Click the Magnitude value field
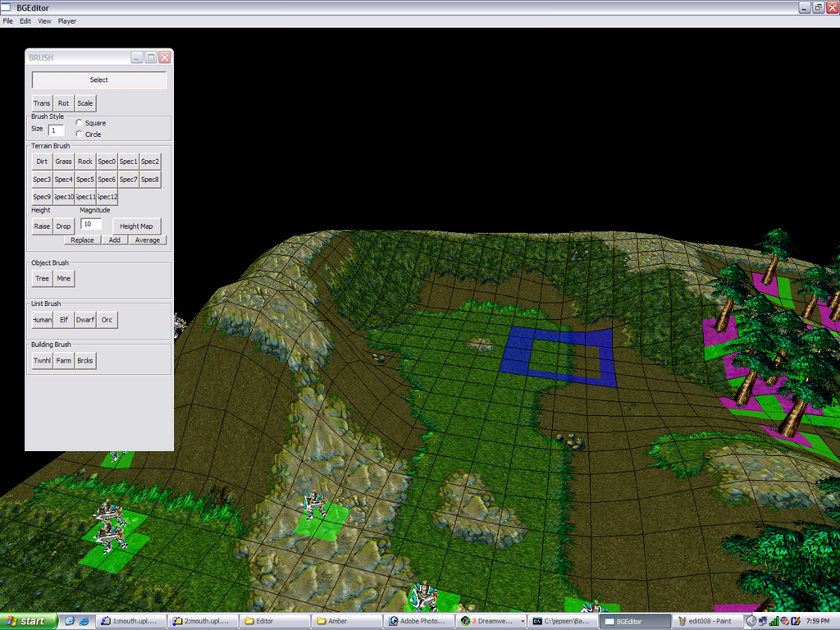Viewport: 840px width, 630px height. 91,224
